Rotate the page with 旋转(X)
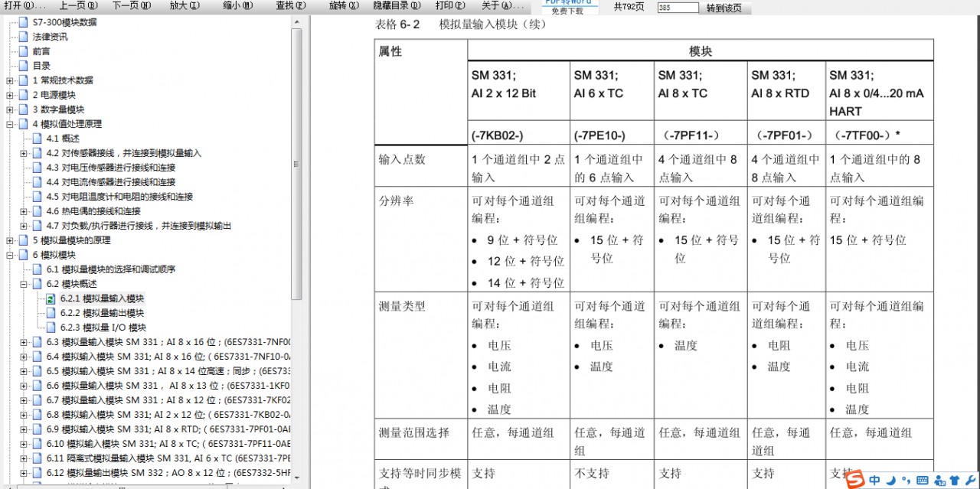 [344, 5]
